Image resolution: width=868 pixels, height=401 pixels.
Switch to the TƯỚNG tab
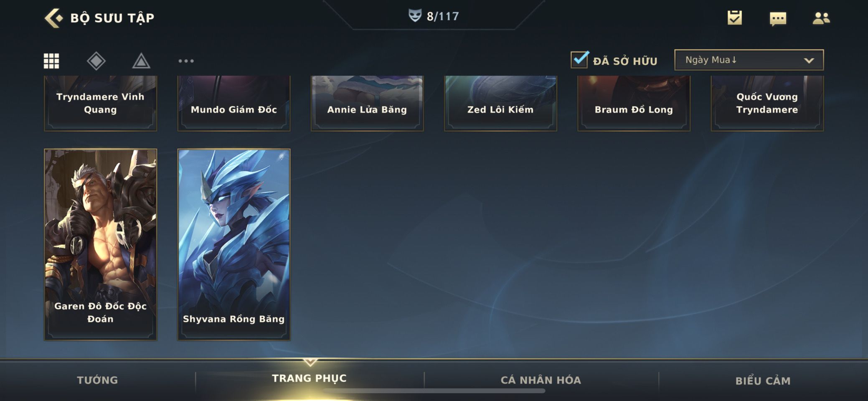click(x=97, y=380)
